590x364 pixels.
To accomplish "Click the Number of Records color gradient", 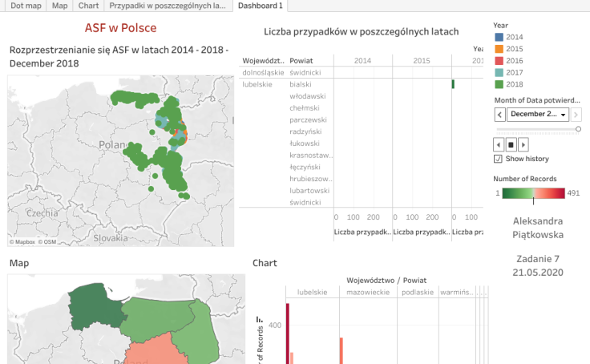I will coord(534,193).
